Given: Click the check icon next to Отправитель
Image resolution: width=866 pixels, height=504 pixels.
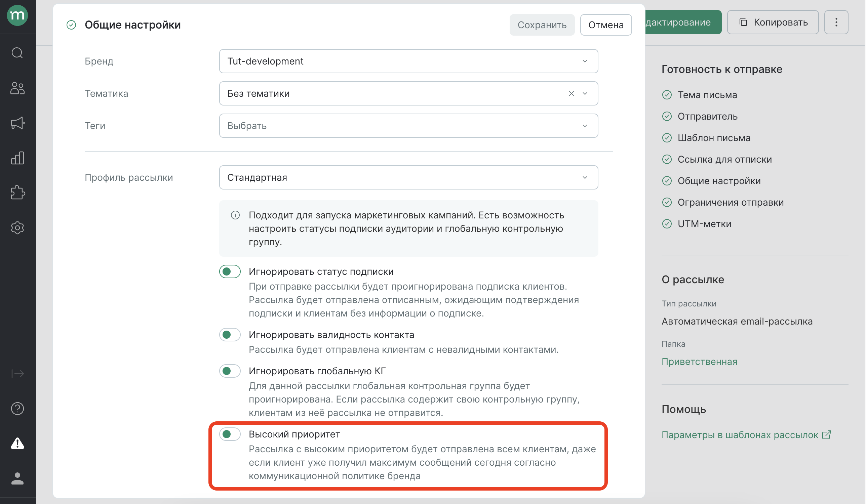Looking at the screenshot, I should 667,117.
